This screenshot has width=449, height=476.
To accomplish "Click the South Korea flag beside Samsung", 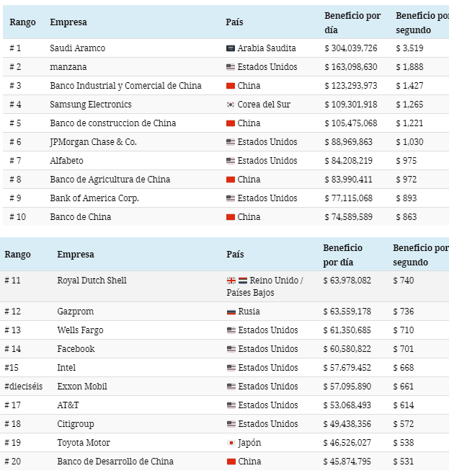I will point(231,105).
